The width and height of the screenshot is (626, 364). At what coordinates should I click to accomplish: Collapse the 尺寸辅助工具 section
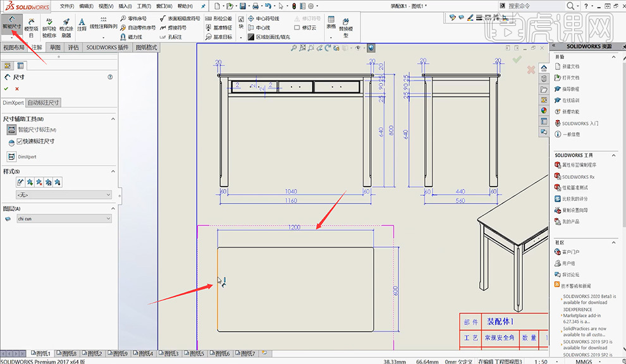113,119
